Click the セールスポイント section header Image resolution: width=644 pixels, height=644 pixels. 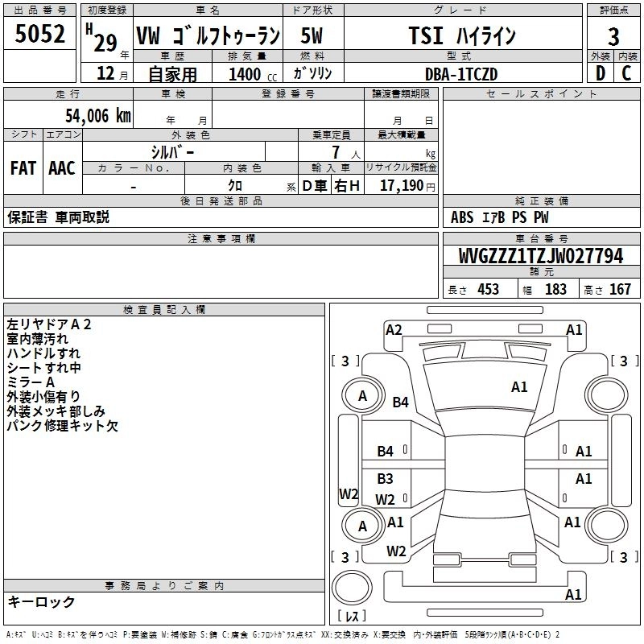click(541, 93)
